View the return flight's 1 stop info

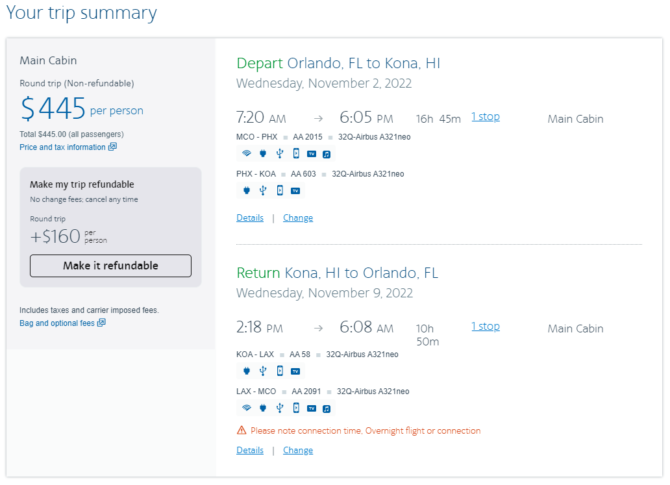(x=485, y=326)
